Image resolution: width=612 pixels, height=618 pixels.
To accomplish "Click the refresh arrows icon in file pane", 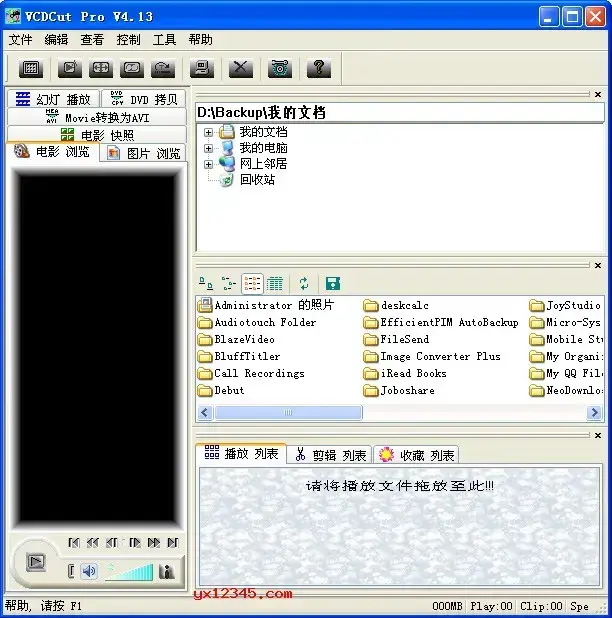I will tap(304, 283).
